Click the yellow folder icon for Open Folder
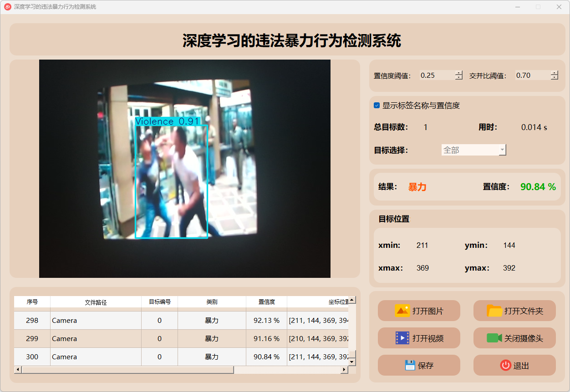This screenshot has height=392, width=570. 494,311
